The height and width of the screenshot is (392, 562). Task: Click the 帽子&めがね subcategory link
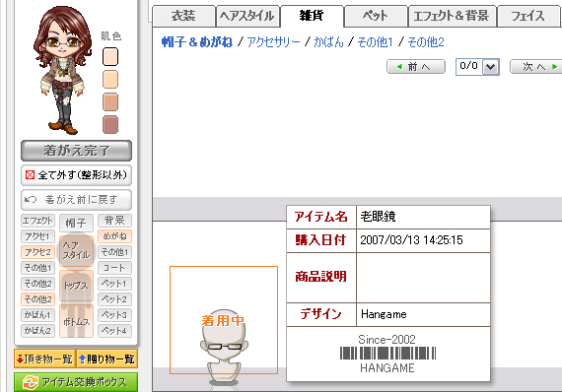(197, 42)
